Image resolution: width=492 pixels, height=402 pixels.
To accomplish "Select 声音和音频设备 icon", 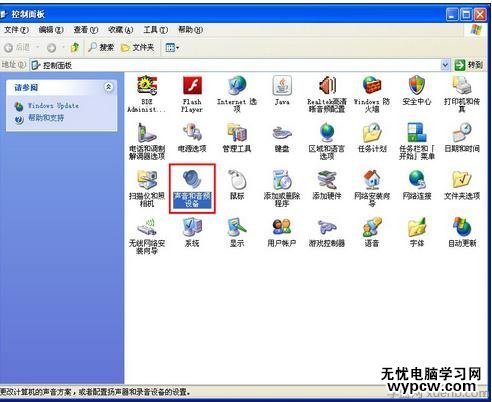I will [192, 188].
